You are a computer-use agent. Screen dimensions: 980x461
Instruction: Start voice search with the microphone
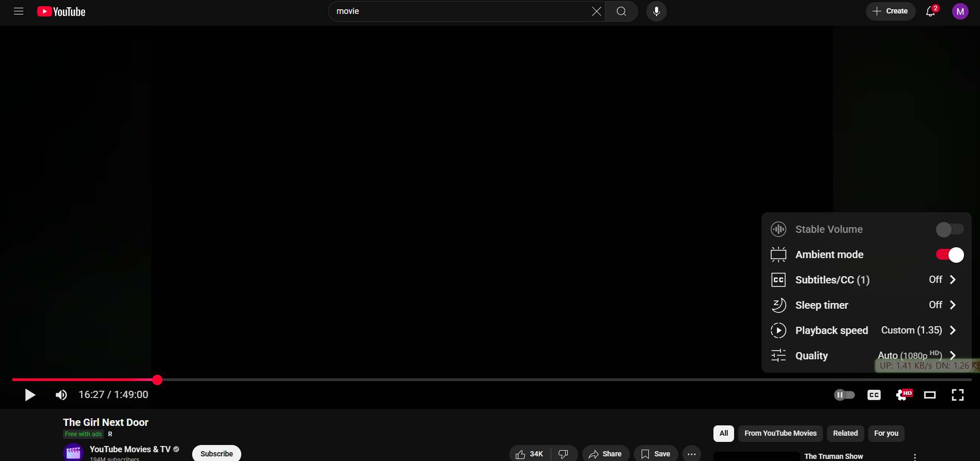click(657, 11)
